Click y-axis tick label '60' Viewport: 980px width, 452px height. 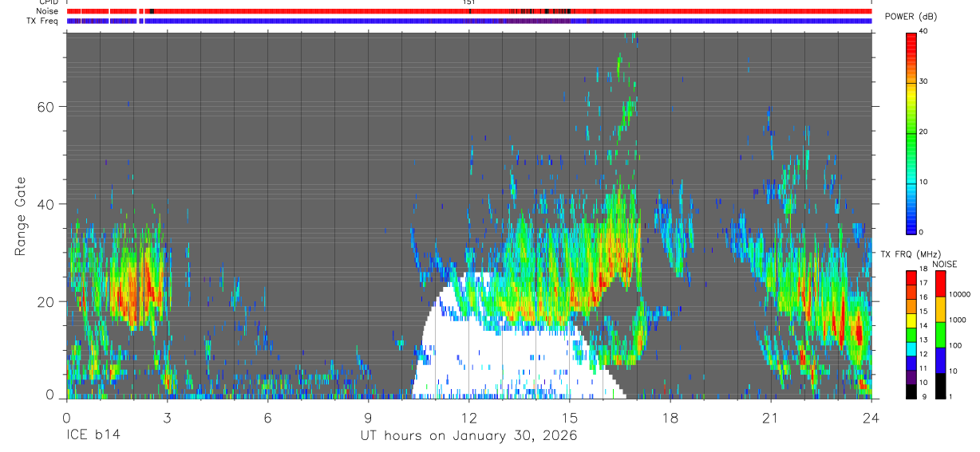tap(45, 106)
